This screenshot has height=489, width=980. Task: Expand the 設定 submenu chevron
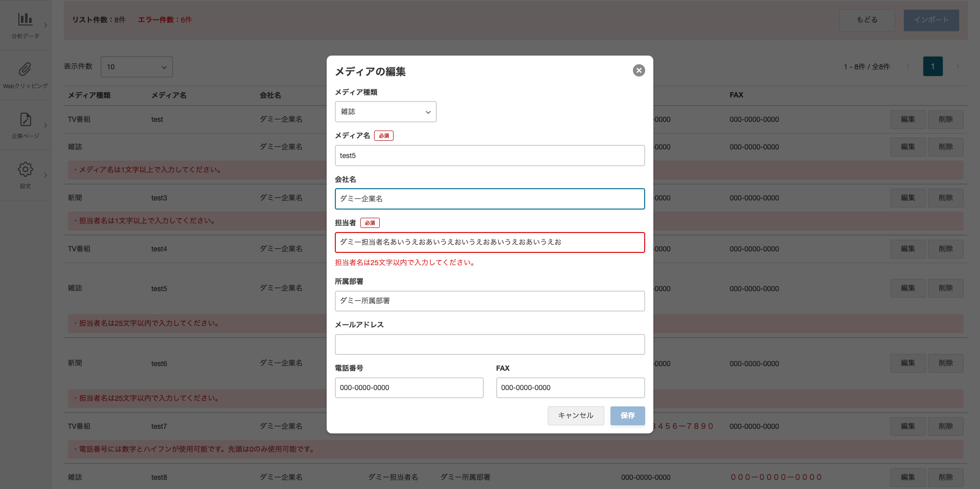(45, 175)
